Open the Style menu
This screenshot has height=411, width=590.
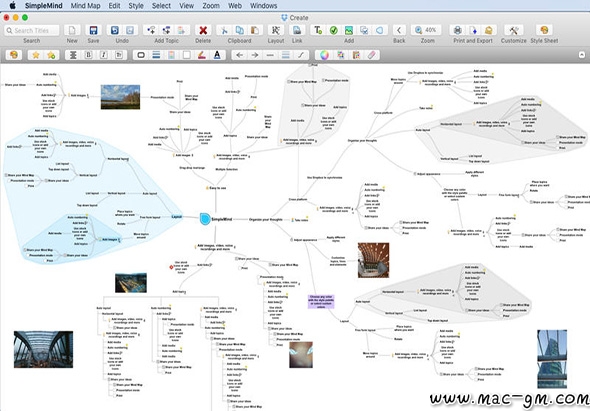point(136,6)
